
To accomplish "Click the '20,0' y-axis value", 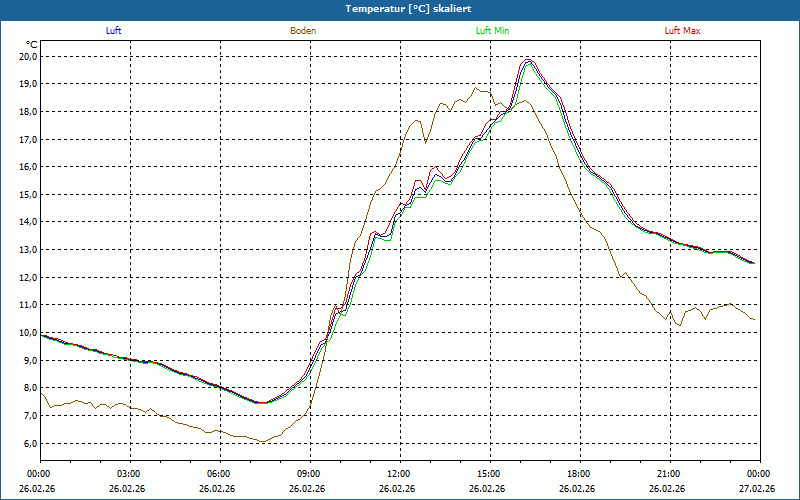I will point(28,56).
